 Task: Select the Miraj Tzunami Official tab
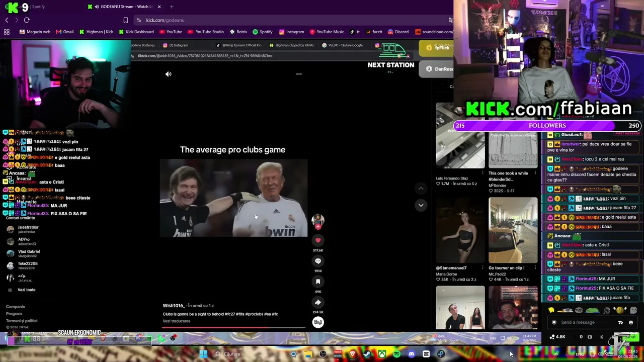click(x=239, y=45)
